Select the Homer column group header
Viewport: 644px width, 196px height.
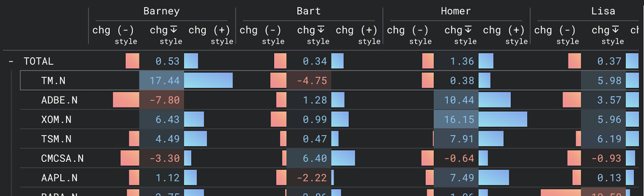pos(456,11)
